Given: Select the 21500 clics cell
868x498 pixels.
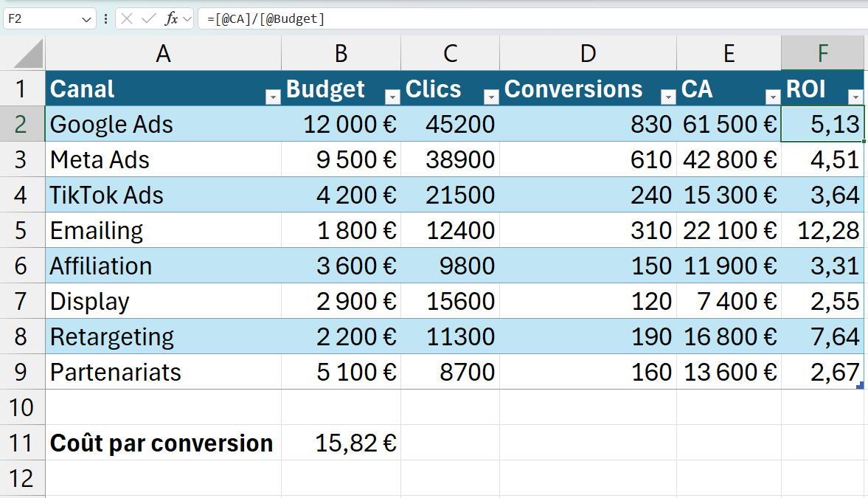Looking at the screenshot, I should click(x=450, y=195).
